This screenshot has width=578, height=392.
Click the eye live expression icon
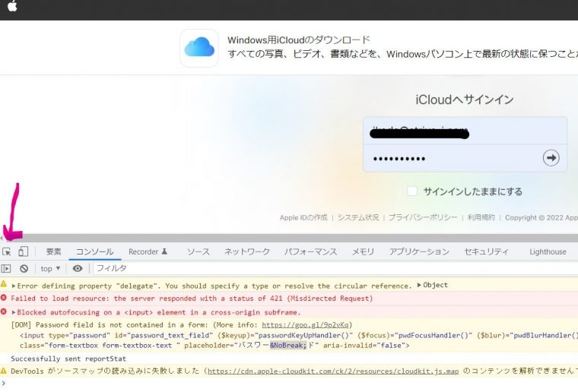coord(78,268)
